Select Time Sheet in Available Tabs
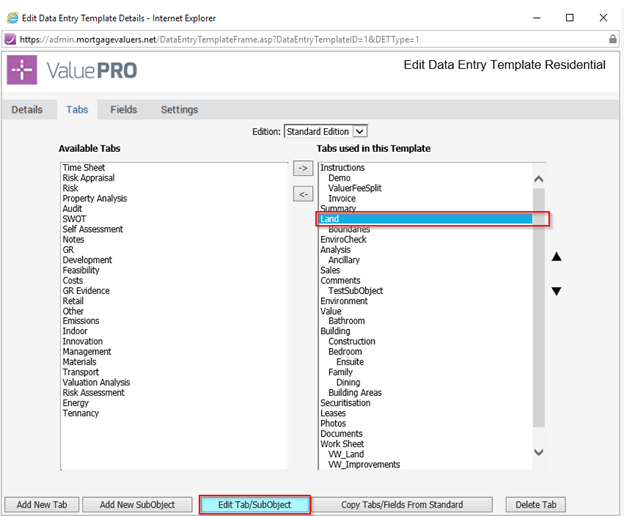Image resolution: width=624 pixels, height=516 pixels. pyautogui.click(x=84, y=167)
